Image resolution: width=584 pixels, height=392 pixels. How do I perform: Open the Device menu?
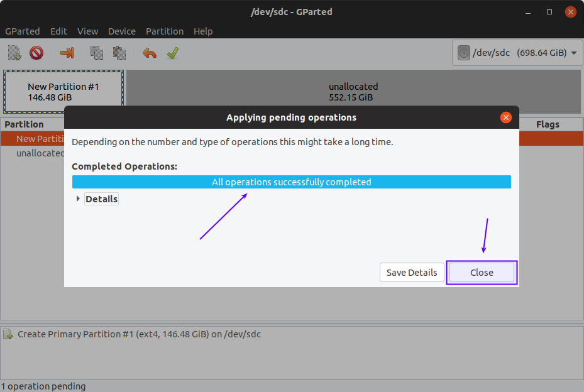click(122, 31)
